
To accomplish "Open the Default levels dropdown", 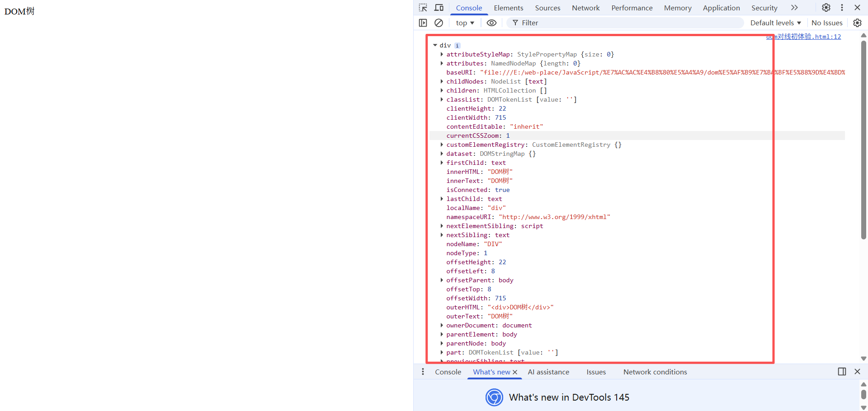I will 775,23.
